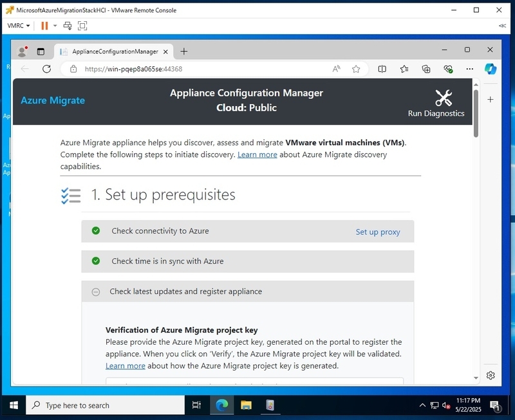Close the ApplianceConfigurationManager tab
515x420 pixels.
tap(166, 51)
